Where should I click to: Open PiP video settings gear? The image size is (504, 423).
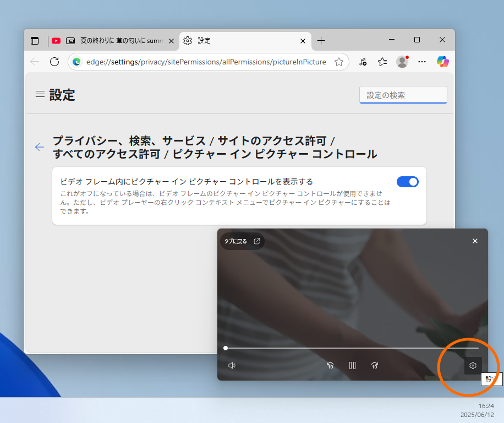473,365
